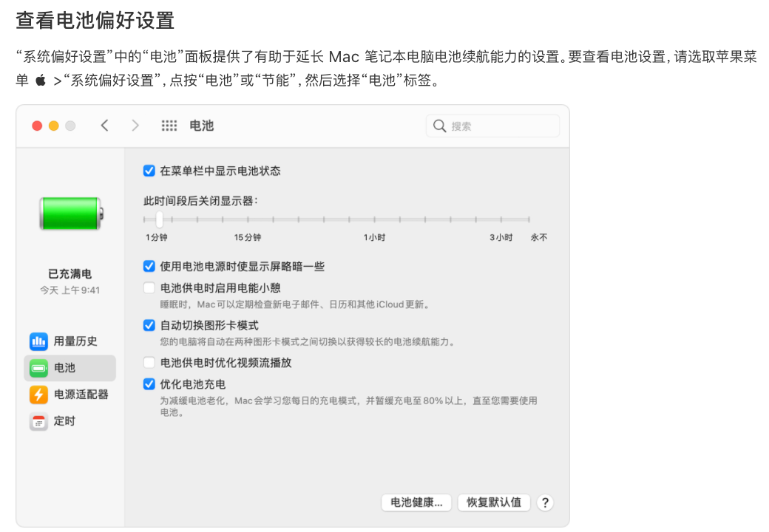This screenshot has width=769, height=532.
Task: Click the Schedule (定时) calendar icon
Action: click(38, 421)
